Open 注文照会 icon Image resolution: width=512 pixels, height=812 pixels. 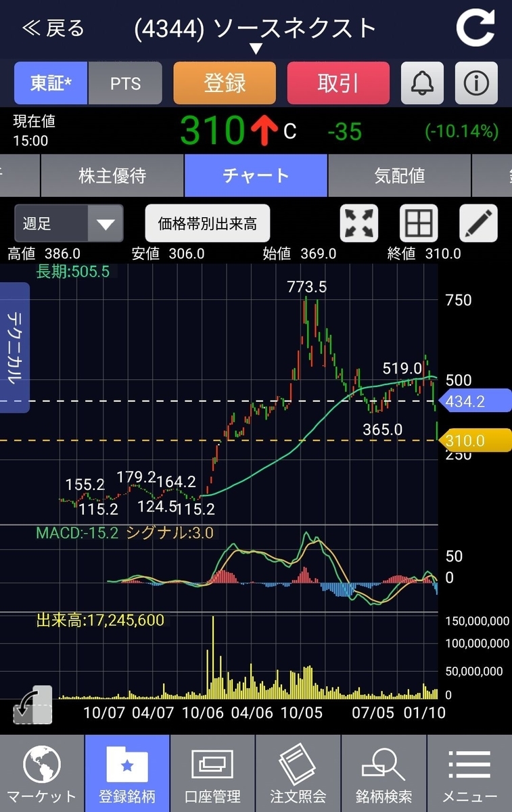click(298, 773)
